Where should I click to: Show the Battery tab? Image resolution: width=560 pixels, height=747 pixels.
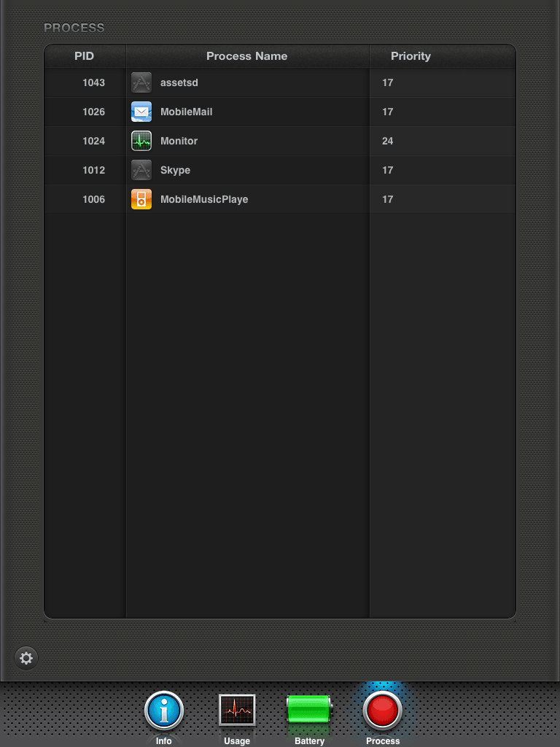pyautogui.click(x=309, y=719)
